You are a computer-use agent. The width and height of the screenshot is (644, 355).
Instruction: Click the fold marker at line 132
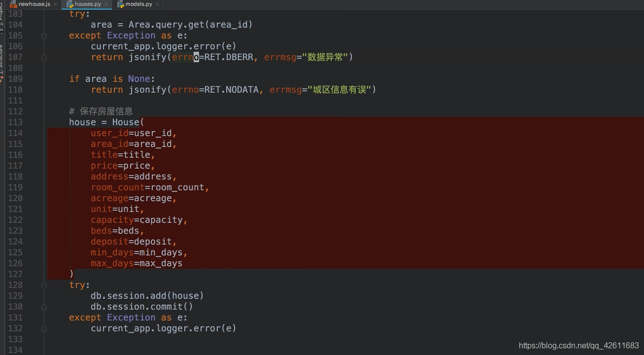click(44, 328)
